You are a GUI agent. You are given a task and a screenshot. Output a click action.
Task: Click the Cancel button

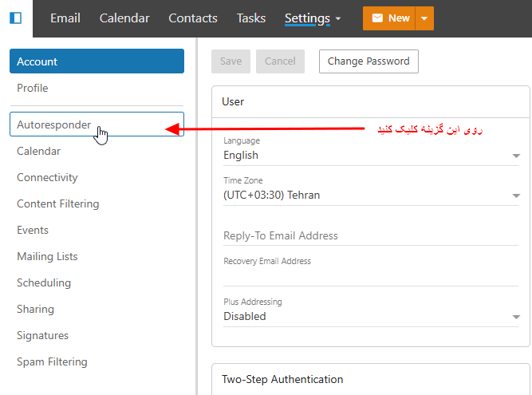tap(280, 61)
